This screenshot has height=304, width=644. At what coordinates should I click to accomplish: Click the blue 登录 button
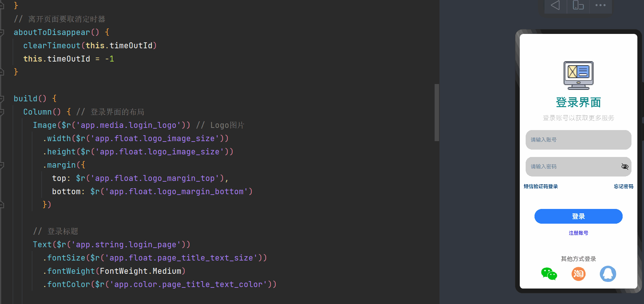pyautogui.click(x=578, y=216)
